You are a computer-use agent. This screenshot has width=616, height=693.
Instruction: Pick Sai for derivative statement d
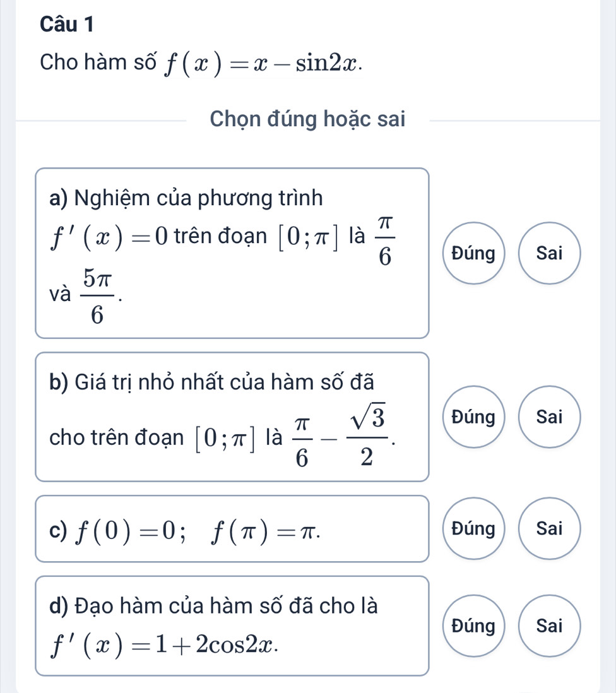(x=548, y=625)
